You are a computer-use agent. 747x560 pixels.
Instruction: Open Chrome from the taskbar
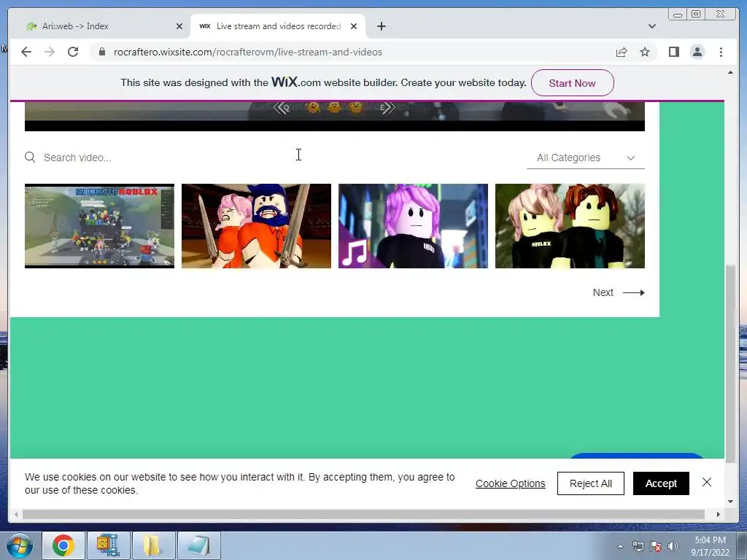tap(63, 545)
